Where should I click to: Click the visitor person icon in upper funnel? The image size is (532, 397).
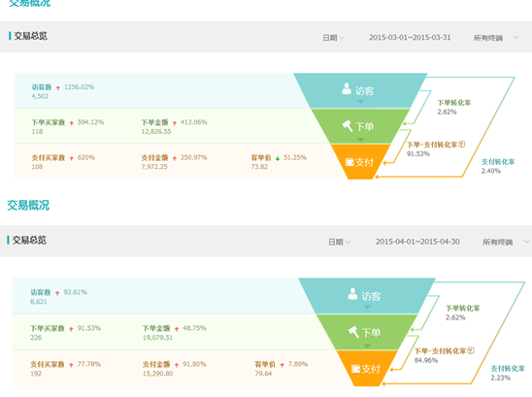pyautogui.click(x=347, y=89)
